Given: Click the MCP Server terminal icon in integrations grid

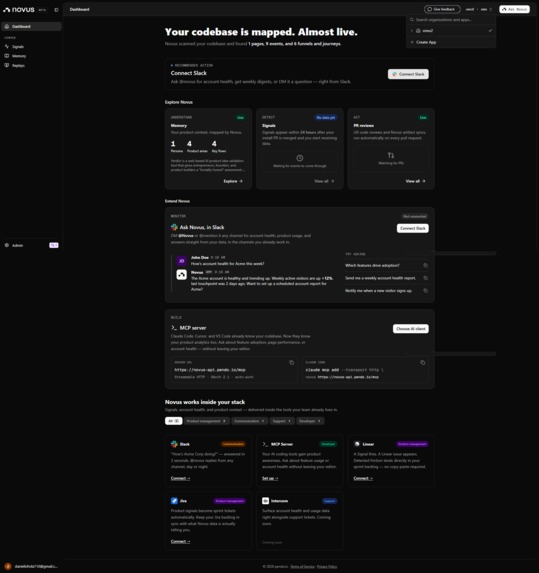Looking at the screenshot, I should click(x=265, y=444).
